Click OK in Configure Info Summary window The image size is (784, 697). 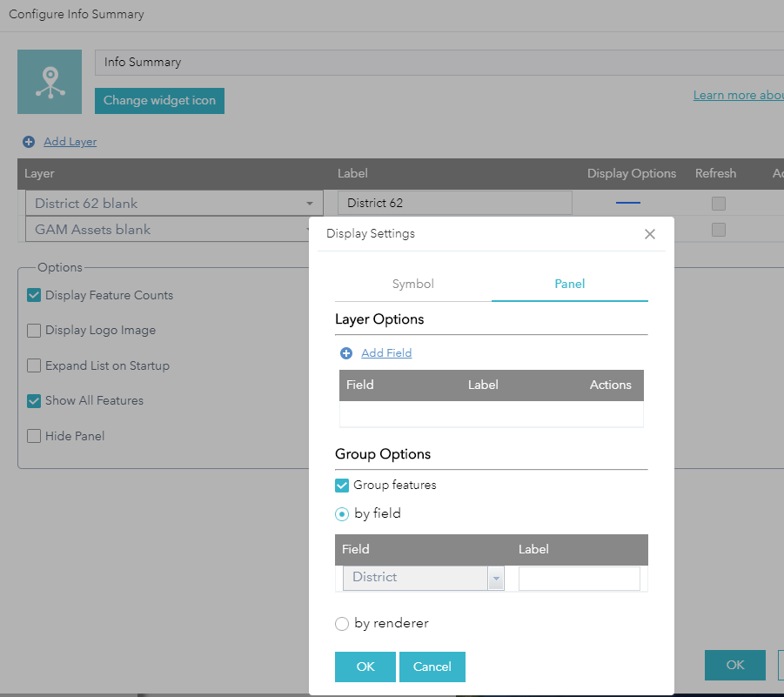735,665
